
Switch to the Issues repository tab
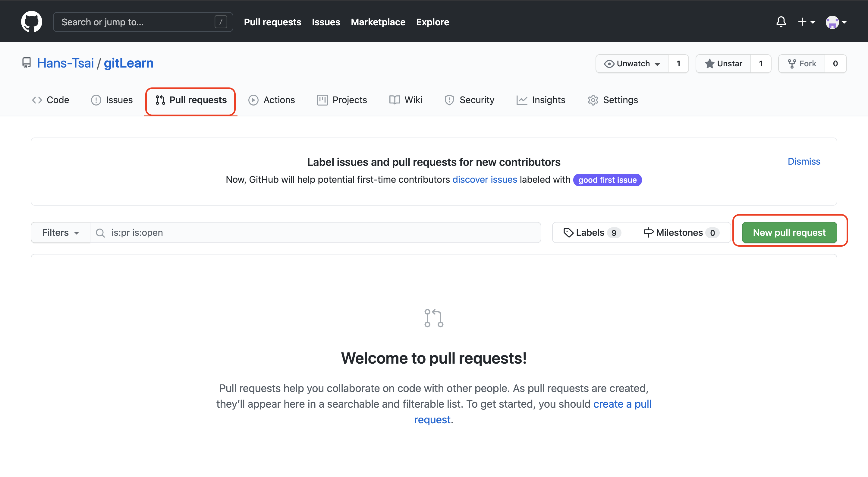(x=112, y=100)
